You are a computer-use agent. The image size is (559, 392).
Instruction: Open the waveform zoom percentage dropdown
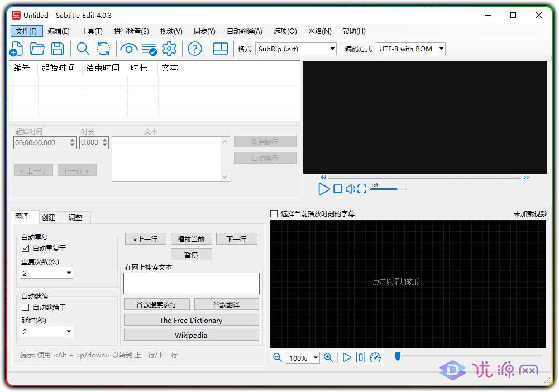[x=314, y=357]
